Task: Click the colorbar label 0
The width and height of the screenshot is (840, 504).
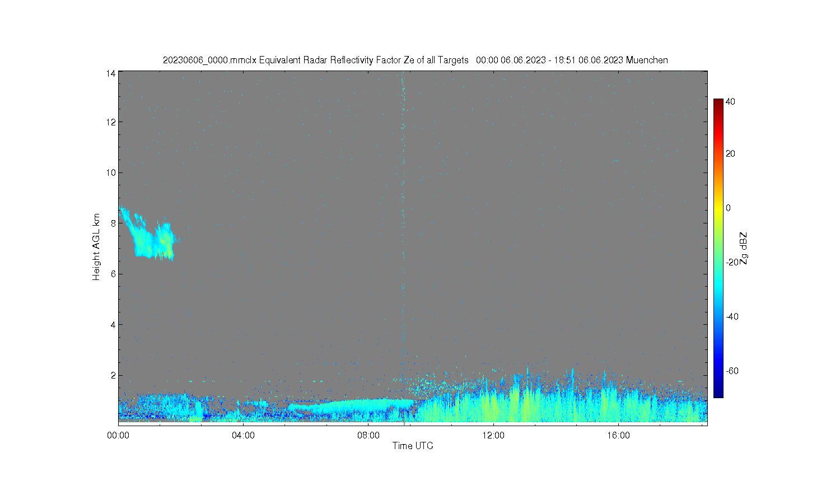Action: [728, 208]
